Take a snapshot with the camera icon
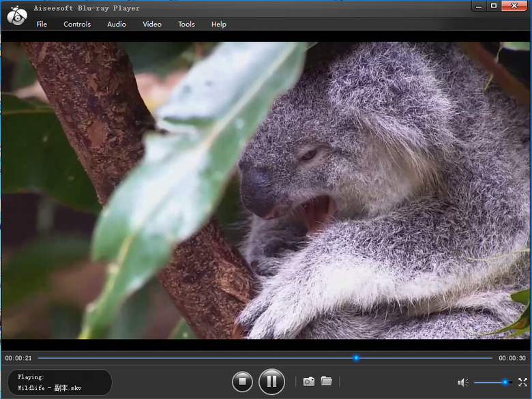532x399 pixels. 309,381
